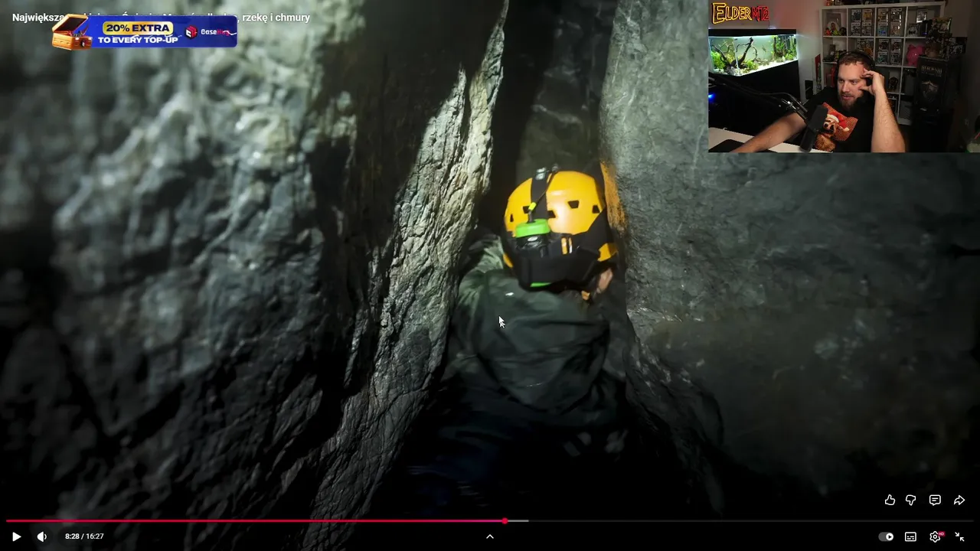
Task: Mute the video with the speaker icon
Action: click(x=42, y=536)
